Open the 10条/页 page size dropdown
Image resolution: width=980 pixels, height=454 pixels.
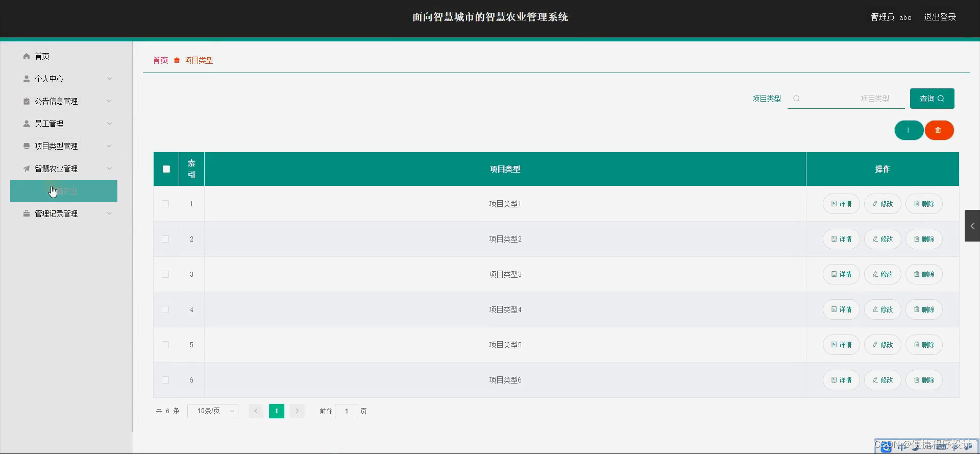point(213,411)
